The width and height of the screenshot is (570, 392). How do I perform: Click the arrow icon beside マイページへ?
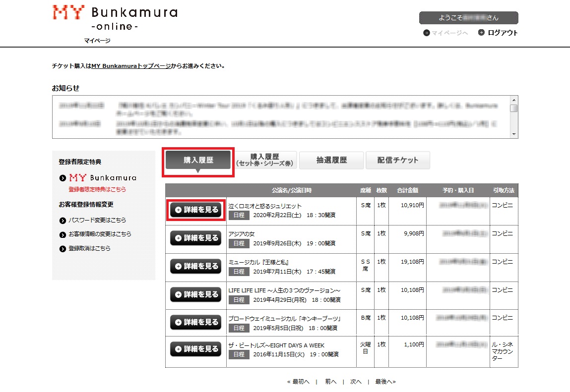[426, 33]
